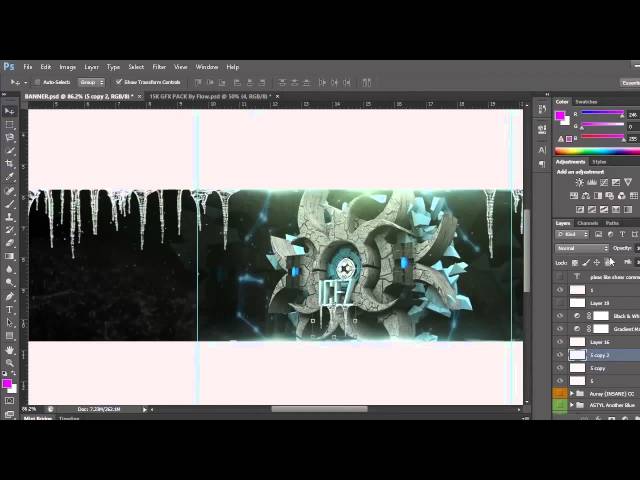Toggle Quick Mask mode icon
Screen dimensions: 640x480
[9, 401]
